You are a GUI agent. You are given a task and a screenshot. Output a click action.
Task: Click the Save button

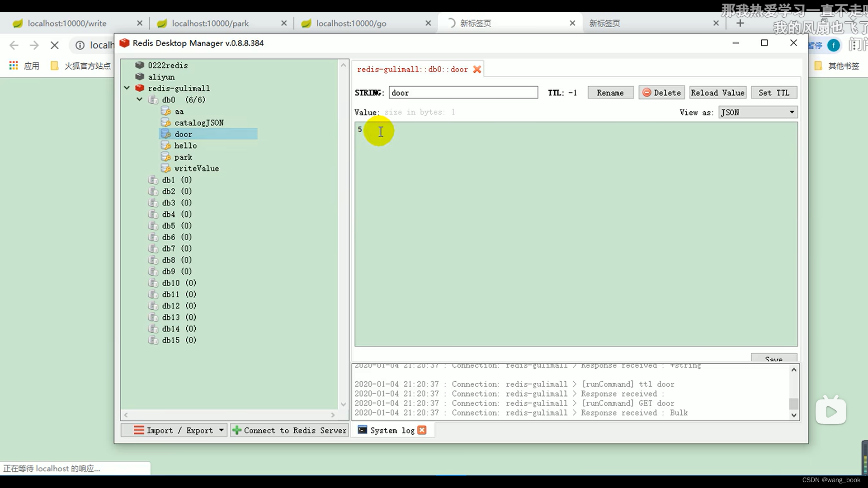point(774,358)
